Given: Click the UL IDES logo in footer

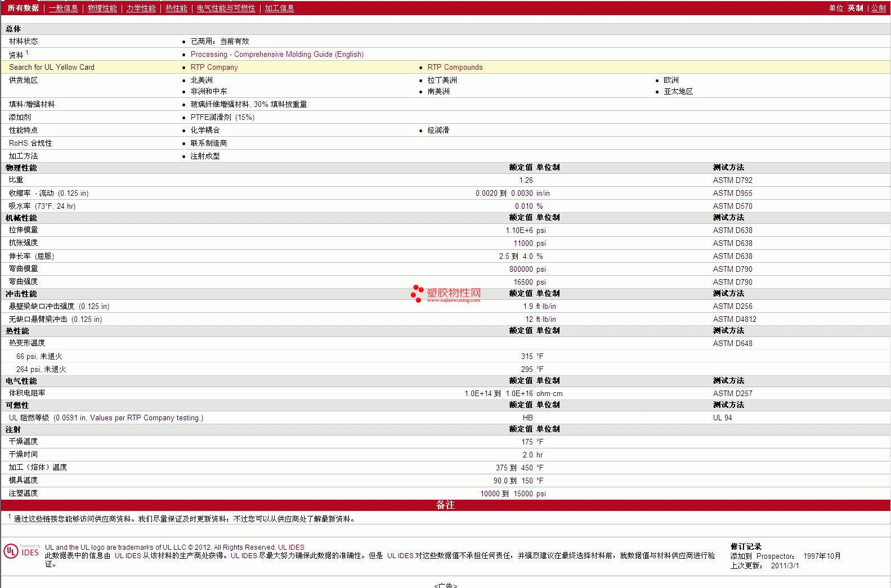Looking at the screenshot, I should coord(21,551).
